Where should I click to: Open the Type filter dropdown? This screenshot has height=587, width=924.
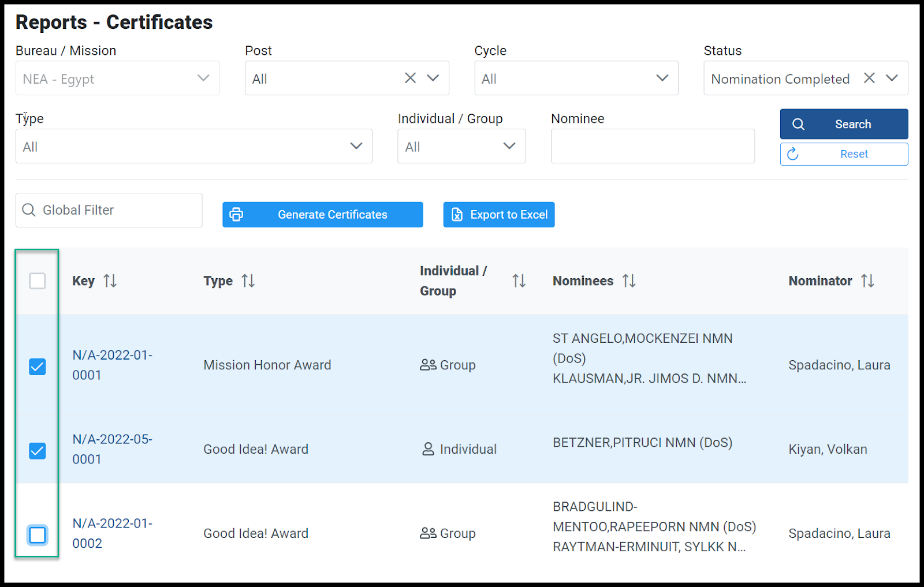(x=193, y=146)
